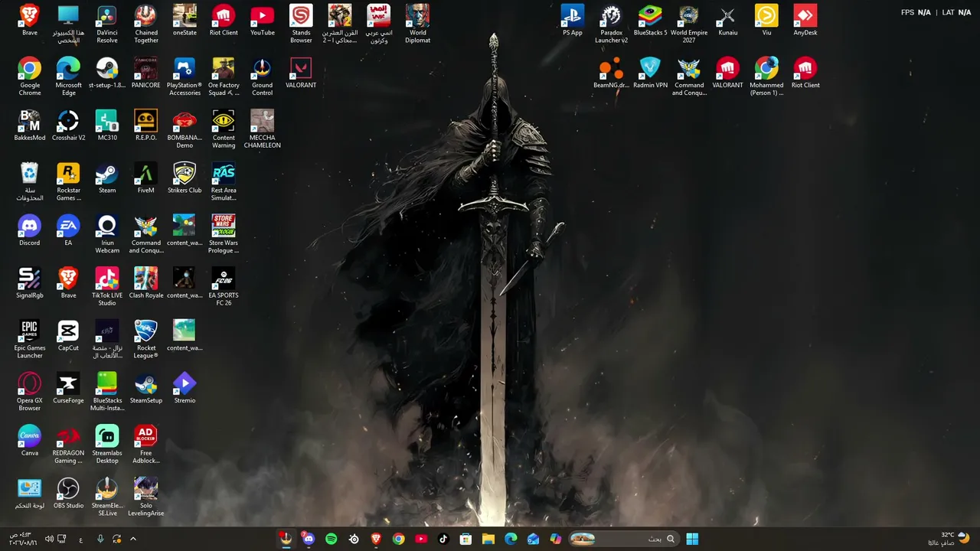980x551 pixels.
Task: Open the CapCut desktop shortcut
Action: (68, 337)
